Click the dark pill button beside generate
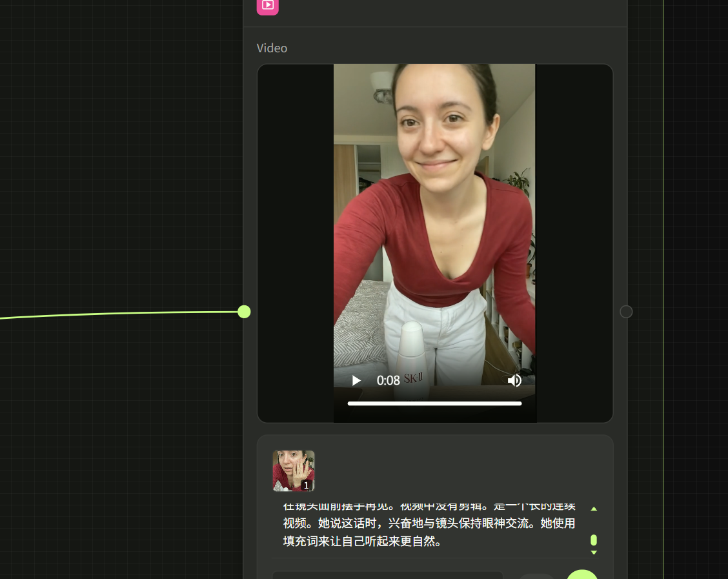Viewport: 728px width, 579px height. coord(536,576)
